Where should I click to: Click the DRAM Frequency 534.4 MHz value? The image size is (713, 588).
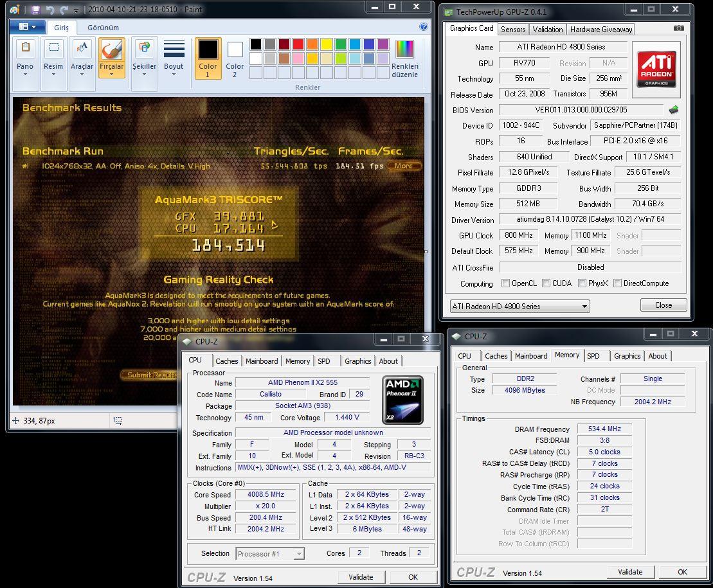[604, 429]
